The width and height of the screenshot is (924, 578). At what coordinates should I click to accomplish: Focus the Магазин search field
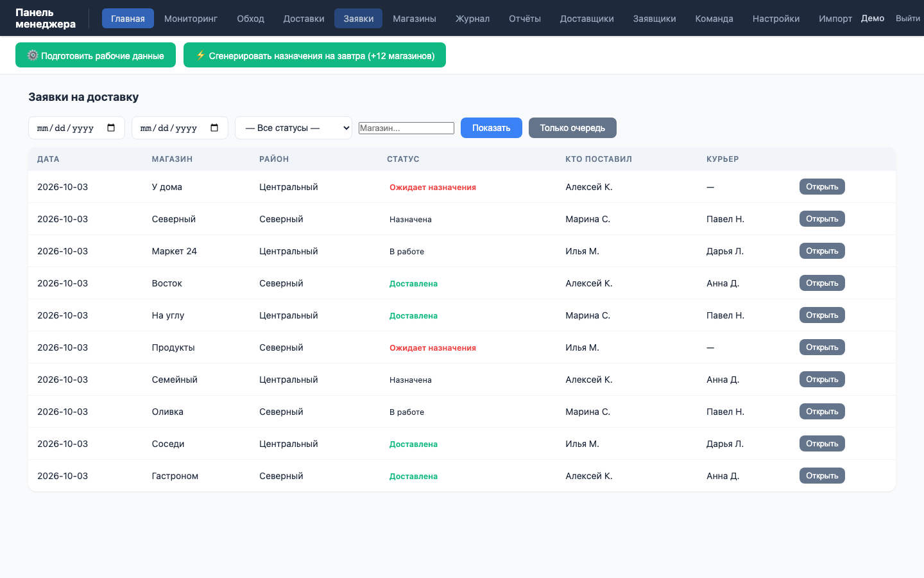click(406, 128)
